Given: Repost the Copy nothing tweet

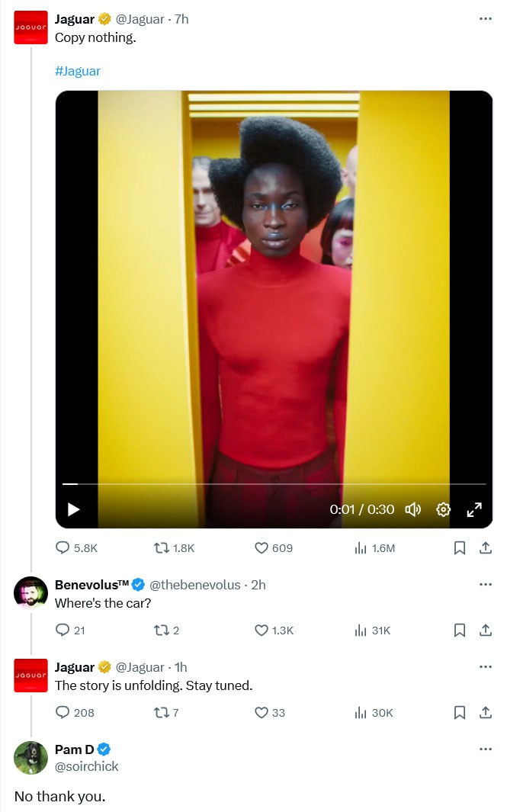Looking at the screenshot, I should 174,548.
